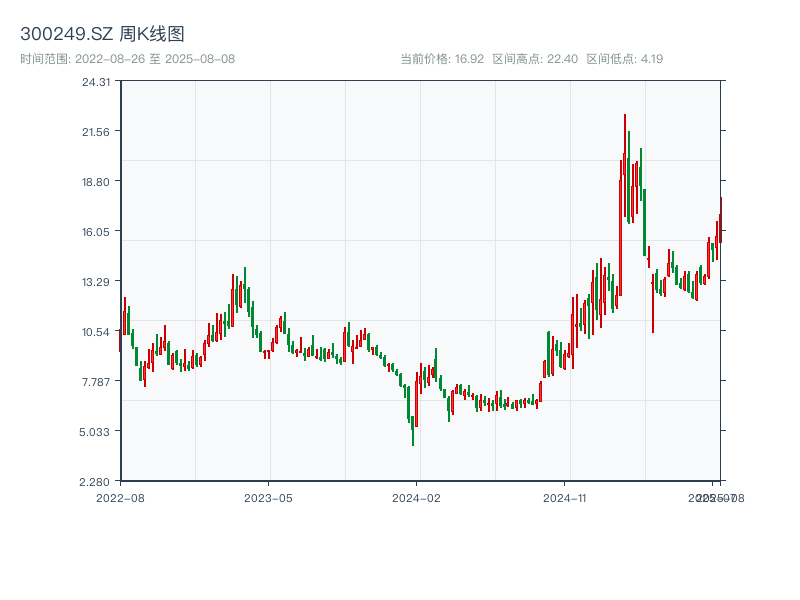Click the 21.56 y-axis price label

[96, 132]
